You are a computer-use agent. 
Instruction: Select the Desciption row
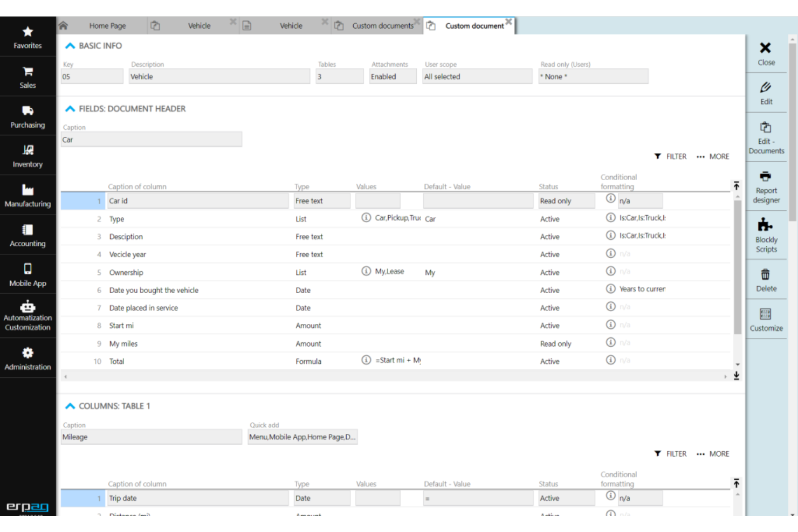tap(395, 237)
